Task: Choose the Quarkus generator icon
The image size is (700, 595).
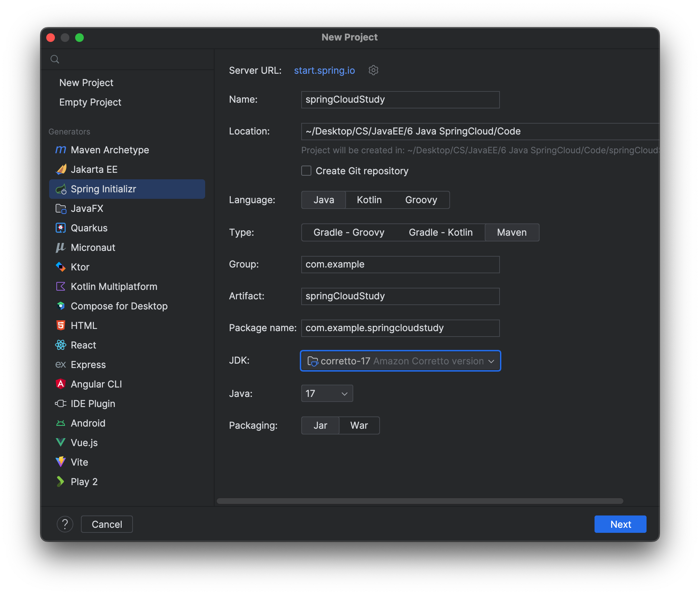Action: pyautogui.click(x=61, y=228)
